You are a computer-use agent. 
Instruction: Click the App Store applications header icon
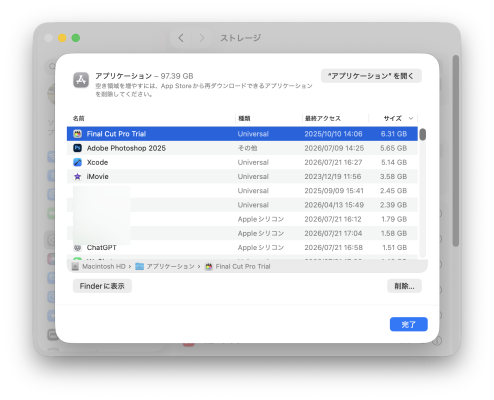[81, 80]
